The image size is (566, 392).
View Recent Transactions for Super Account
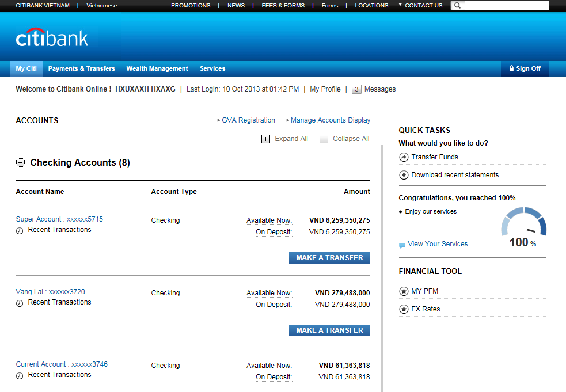(59, 230)
